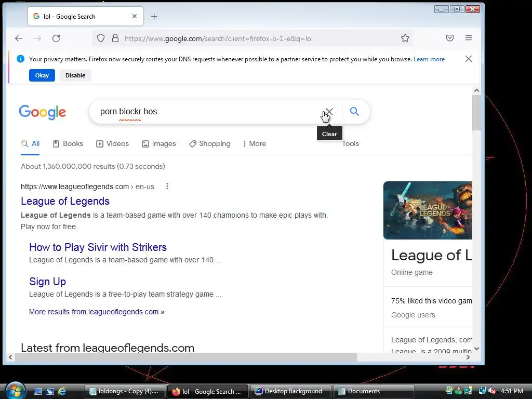Switch to the Shopping search tab
The width and height of the screenshot is (532, 399).
[210, 143]
